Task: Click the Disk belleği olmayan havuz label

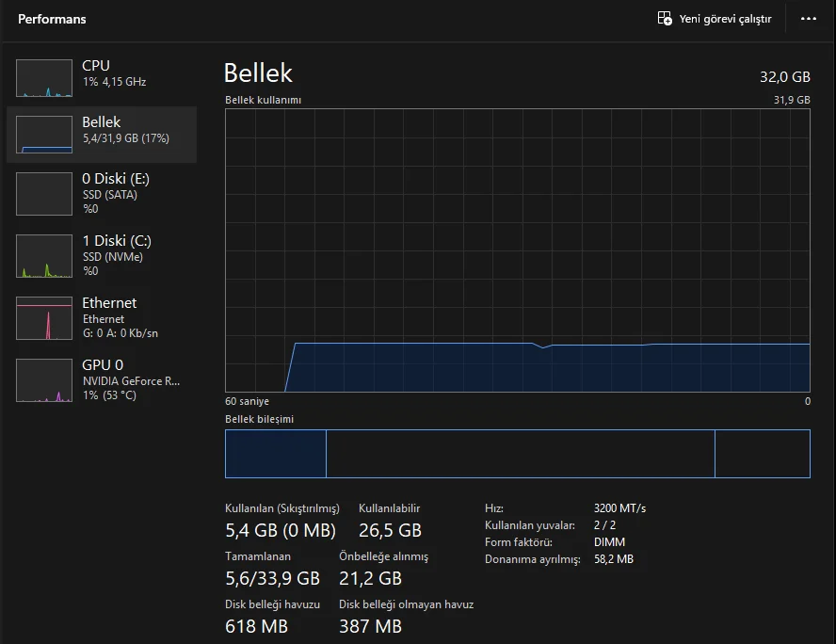Action: [407, 604]
